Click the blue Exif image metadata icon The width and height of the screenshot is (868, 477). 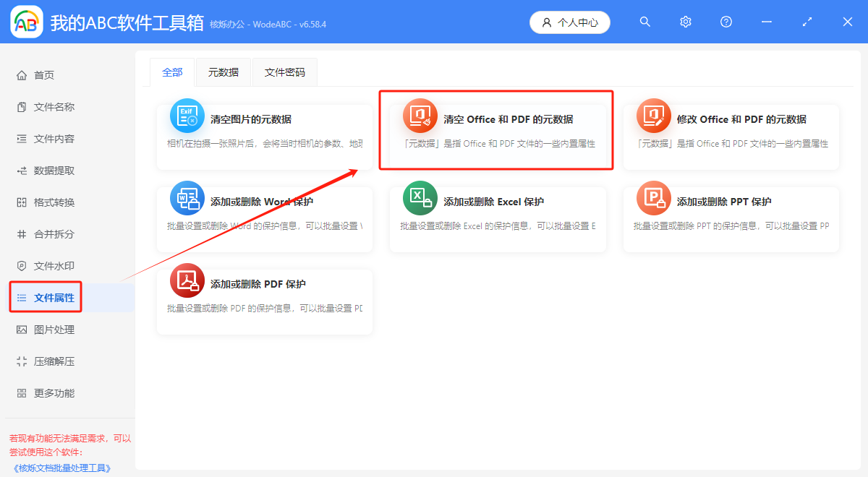(187, 116)
